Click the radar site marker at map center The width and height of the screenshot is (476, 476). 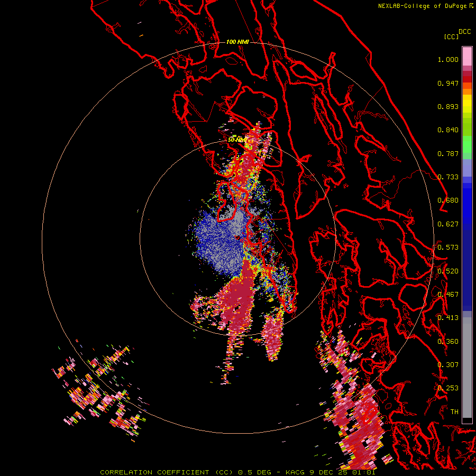(237, 237)
